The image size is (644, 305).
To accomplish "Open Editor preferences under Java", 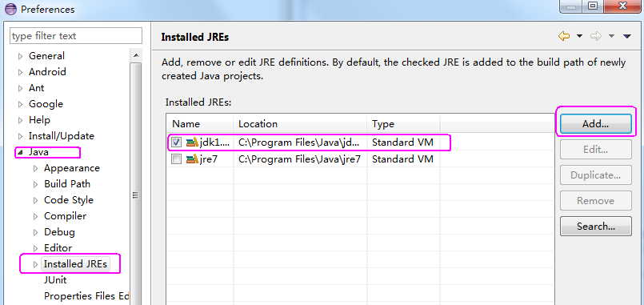I will pyautogui.click(x=58, y=248).
